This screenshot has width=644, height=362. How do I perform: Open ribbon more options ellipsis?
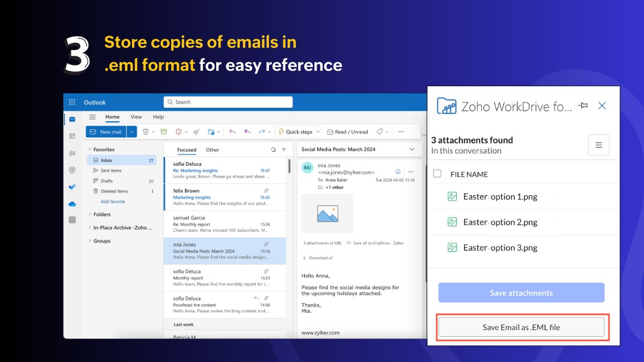click(400, 131)
